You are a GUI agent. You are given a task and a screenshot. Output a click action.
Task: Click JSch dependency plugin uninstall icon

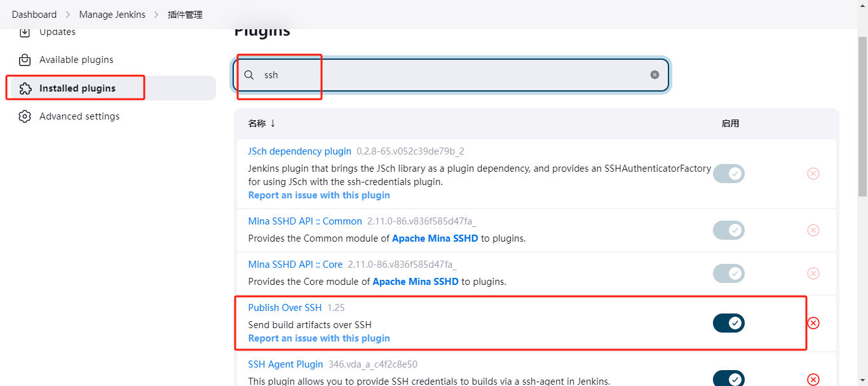813,174
